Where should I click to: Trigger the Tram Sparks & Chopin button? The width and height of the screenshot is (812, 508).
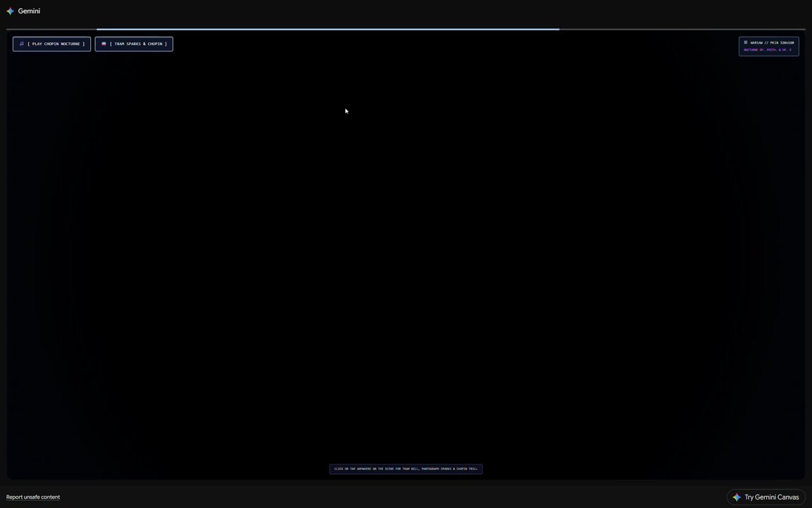click(134, 44)
